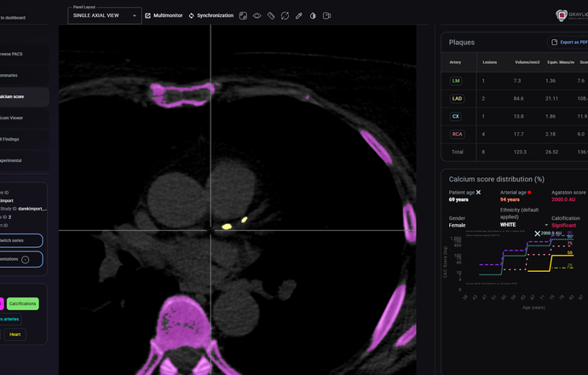Click the Significant calcification label
The image size is (588, 375).
[x=563, y=225]
